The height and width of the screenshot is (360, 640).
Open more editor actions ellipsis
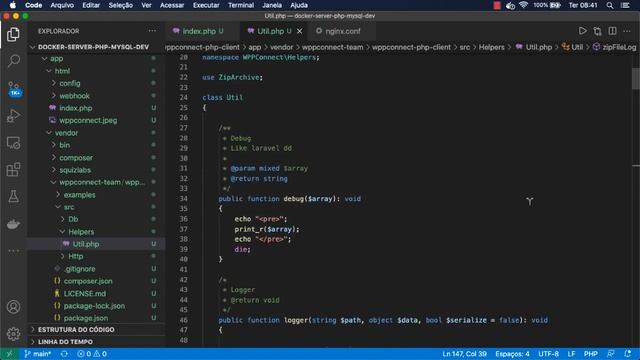coord(627,31)
